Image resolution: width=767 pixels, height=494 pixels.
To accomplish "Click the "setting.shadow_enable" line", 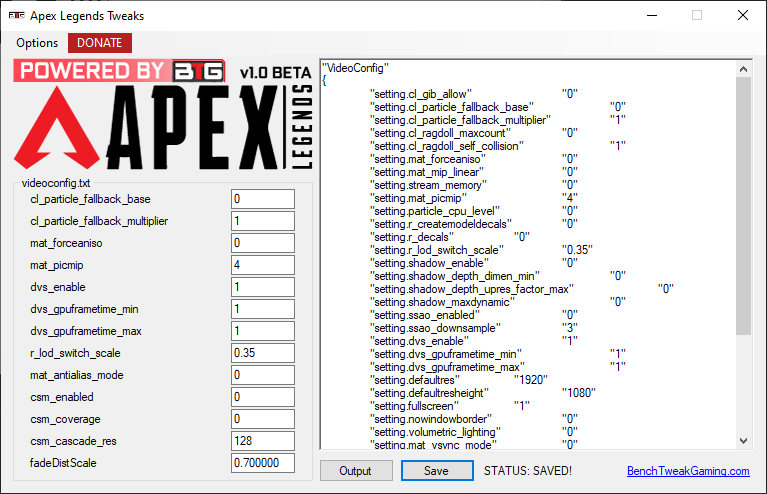I will (x=474, y=263).
